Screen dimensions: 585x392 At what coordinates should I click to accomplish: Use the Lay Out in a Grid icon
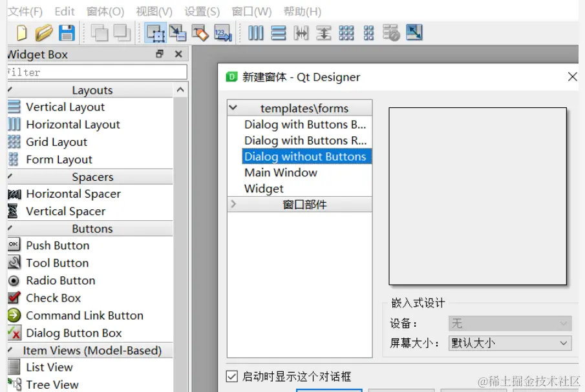point(346,33)
